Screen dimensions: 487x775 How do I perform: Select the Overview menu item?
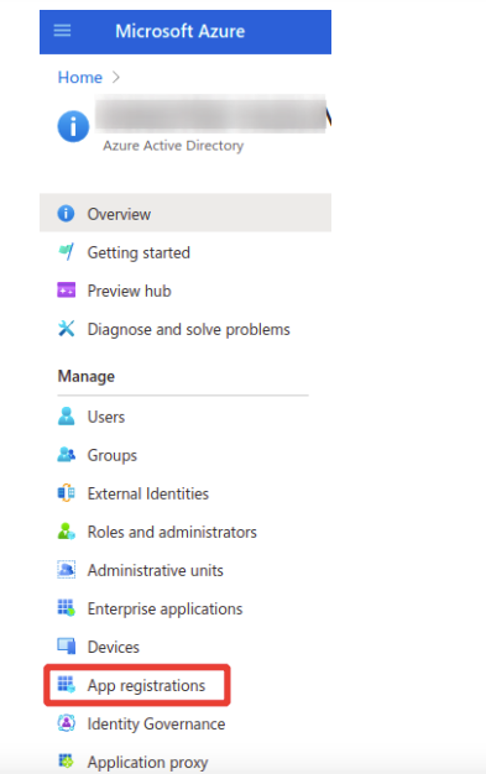tap(185, 213)
